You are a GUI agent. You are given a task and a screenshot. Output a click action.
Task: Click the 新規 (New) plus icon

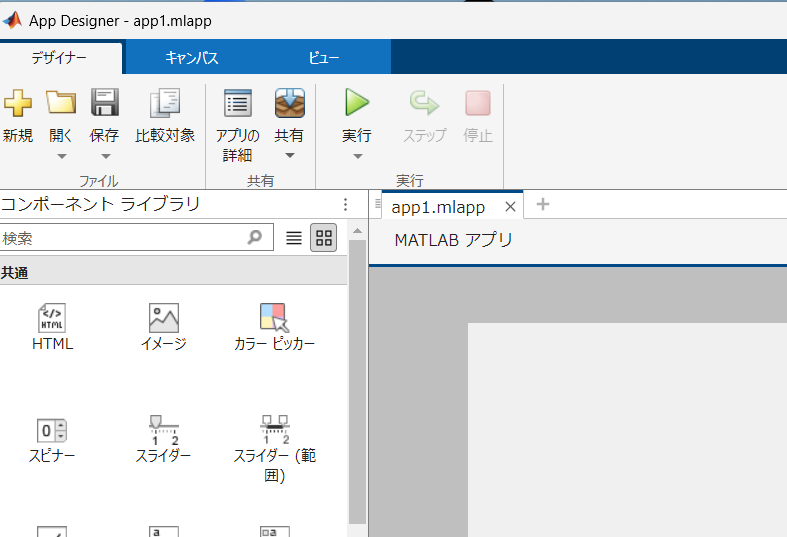coord(18,102)
